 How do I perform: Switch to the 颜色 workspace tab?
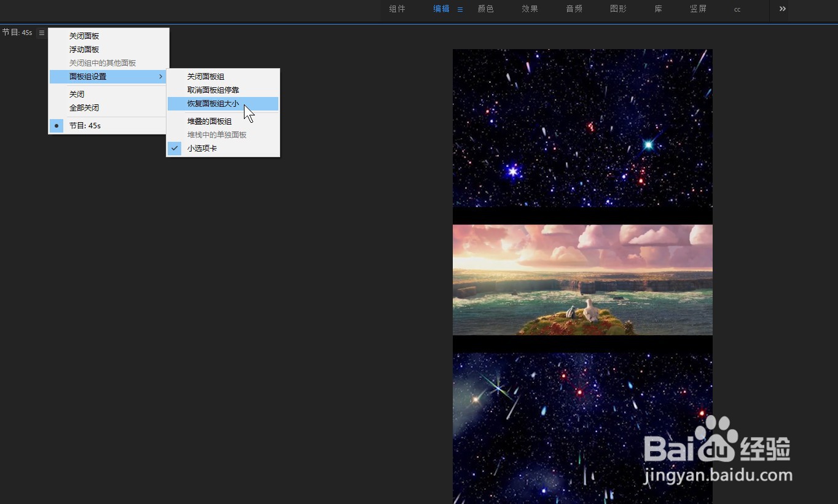(486, 9)
